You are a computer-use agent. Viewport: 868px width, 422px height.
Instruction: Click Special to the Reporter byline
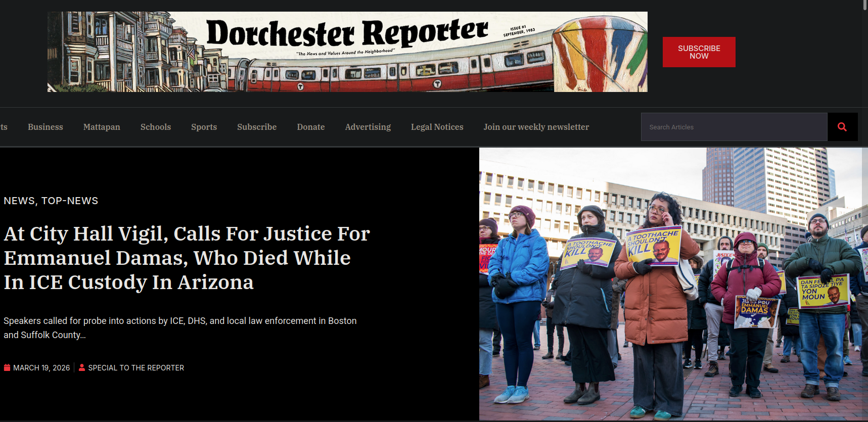pos(136,368)
